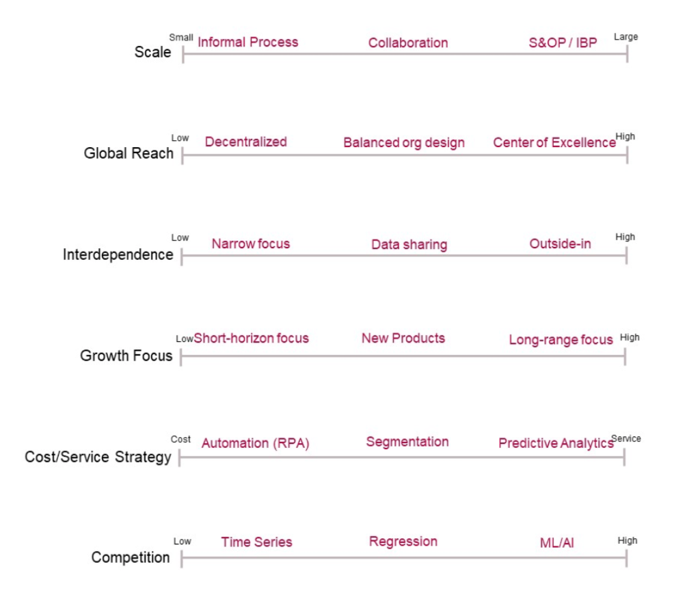This screenshot has width=700, height=595.
Task: Select the 'Segmentation' label
Action: point(407,442)
